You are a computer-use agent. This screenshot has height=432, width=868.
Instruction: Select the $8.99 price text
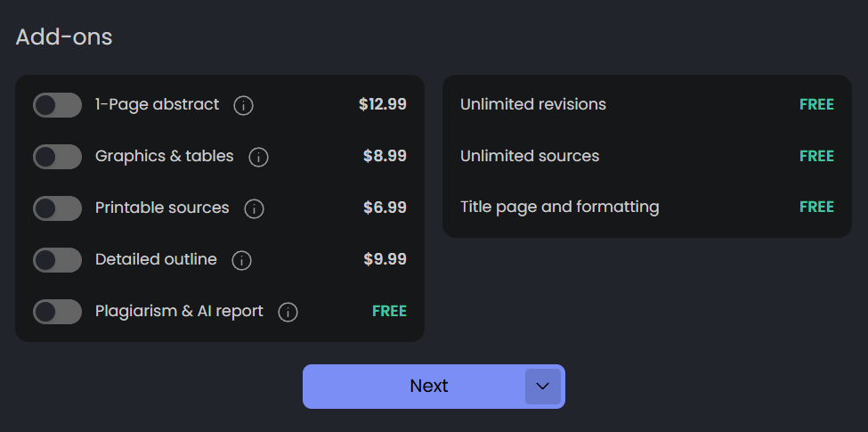click(x=385, y=156)
